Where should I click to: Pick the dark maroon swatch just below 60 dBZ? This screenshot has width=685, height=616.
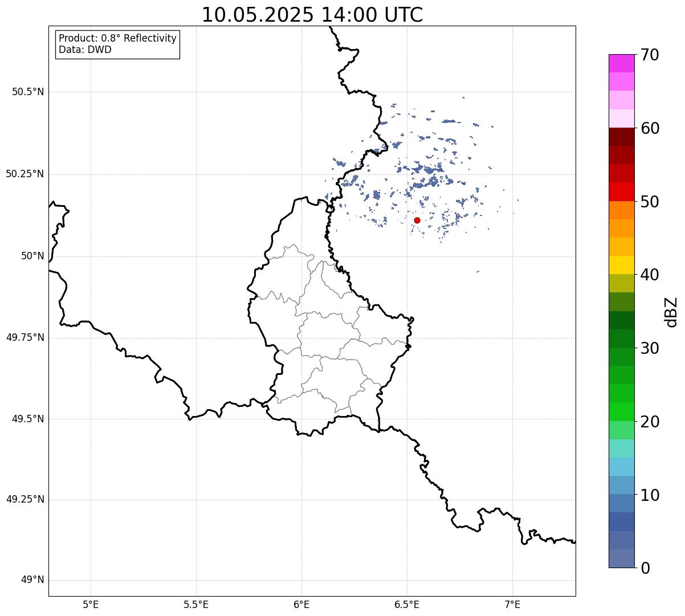621,137
